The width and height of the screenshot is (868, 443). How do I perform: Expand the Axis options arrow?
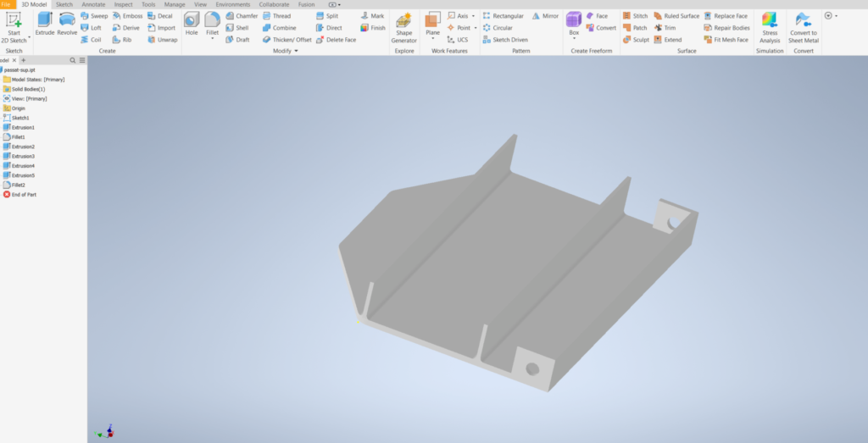(474, 16)
